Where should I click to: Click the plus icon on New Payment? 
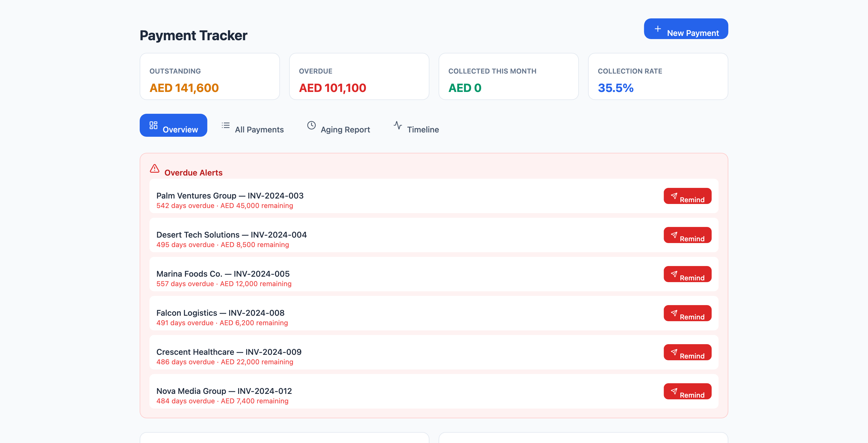click(657, 29)
